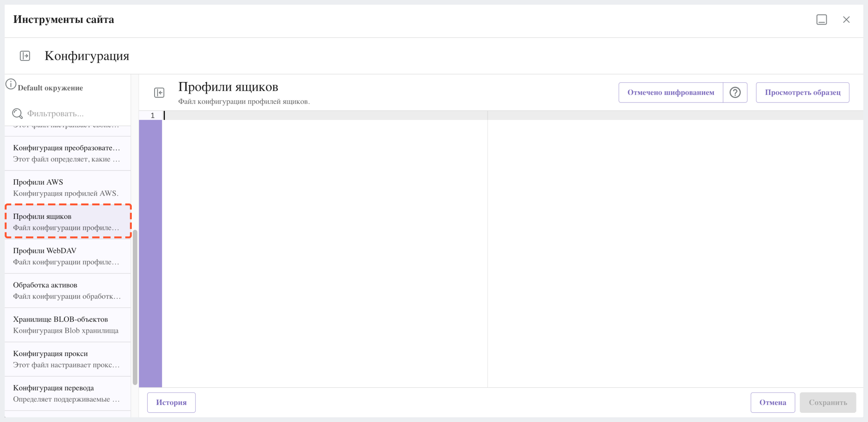
Task: Close the Инструменты сайта dialog
Action: pyautogui.click(x=846, y=19)
